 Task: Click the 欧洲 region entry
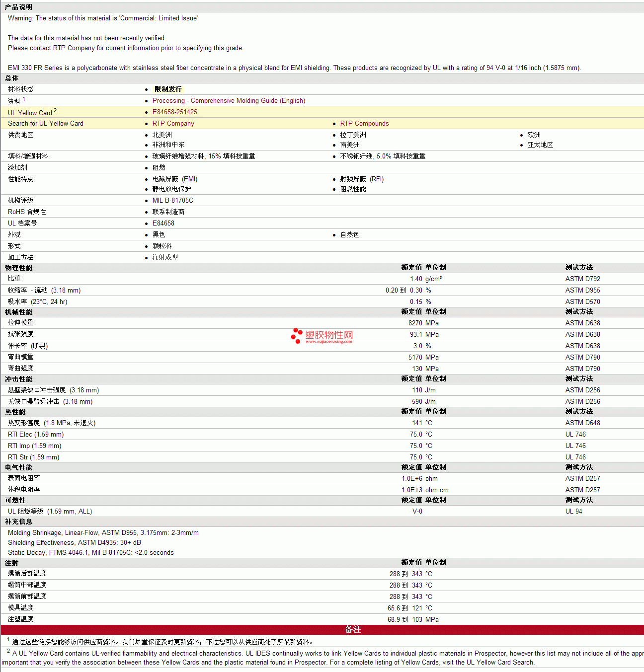click(x=534, y=135)
